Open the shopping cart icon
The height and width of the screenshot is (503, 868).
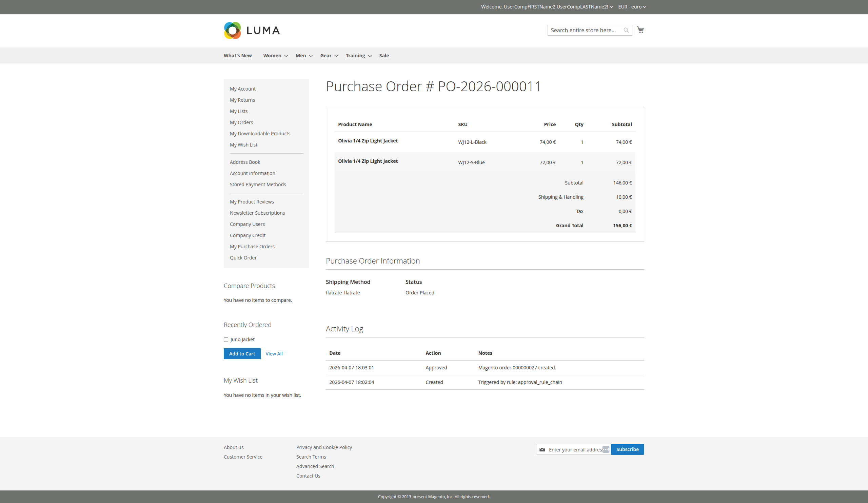pyautogui.click(x=640, y=30)
